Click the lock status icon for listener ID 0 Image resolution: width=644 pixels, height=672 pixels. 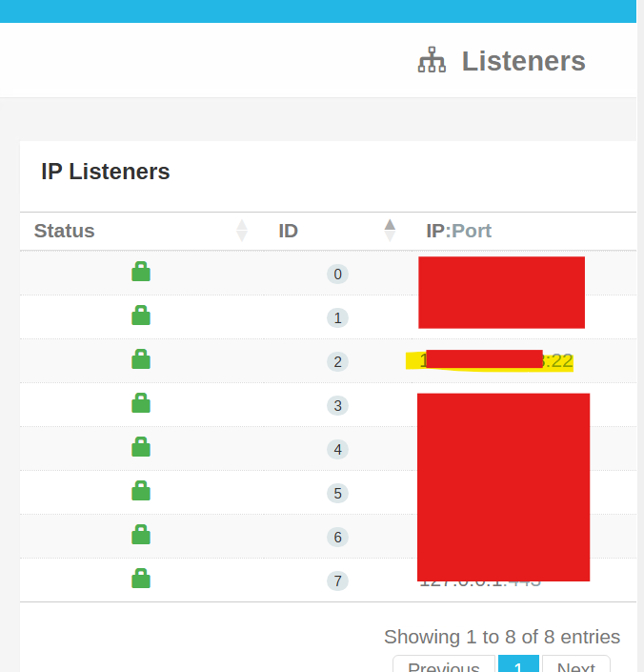tap(141, 272)
